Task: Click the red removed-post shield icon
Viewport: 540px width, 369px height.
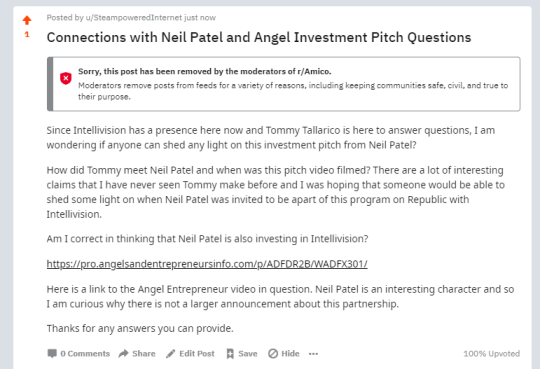Action: coord(66,79)
